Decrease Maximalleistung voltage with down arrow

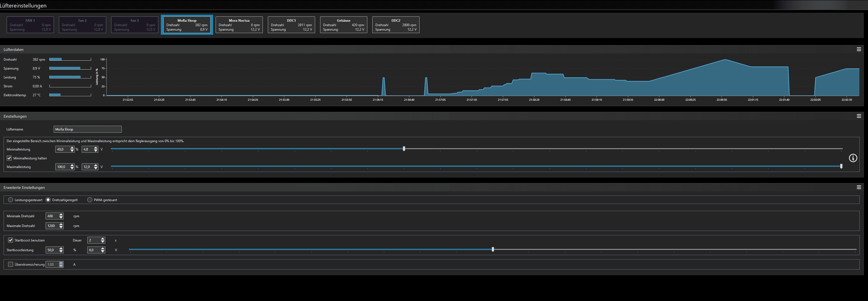click(96, 168)
